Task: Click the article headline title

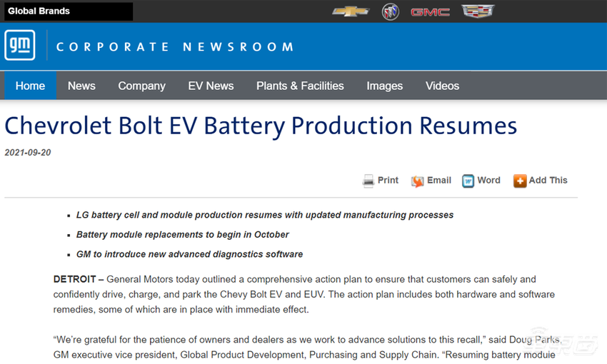Action: (261, 126)
